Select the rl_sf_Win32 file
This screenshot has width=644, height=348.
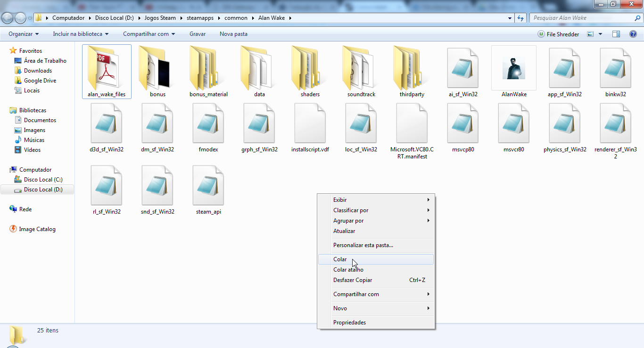click(107, 190)
